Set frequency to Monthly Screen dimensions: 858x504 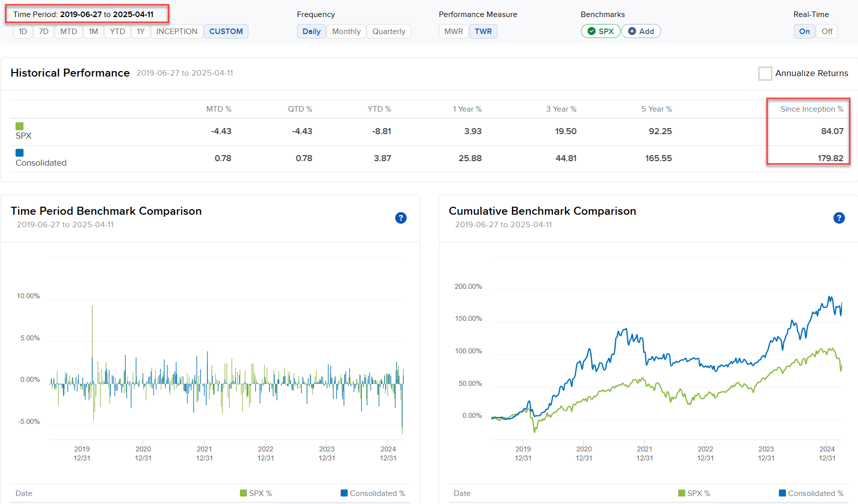pyautogui.click(x=346, y=31)
